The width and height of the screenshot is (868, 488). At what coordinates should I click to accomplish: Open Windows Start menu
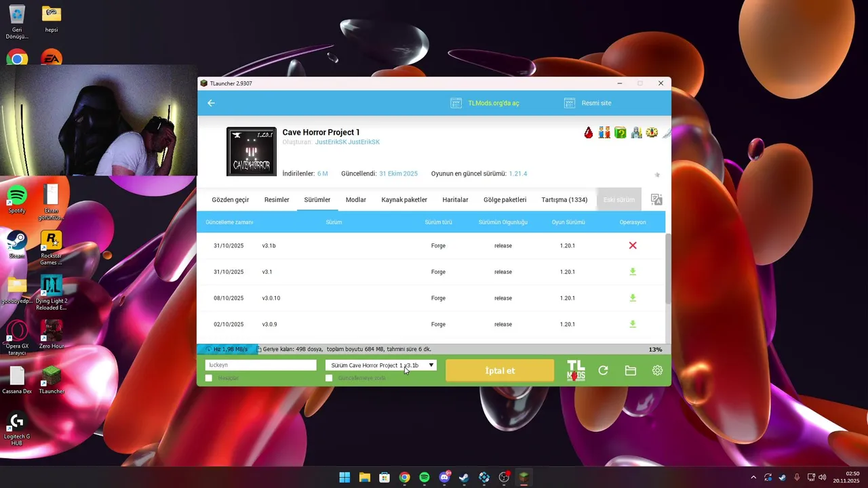(344, 477)
